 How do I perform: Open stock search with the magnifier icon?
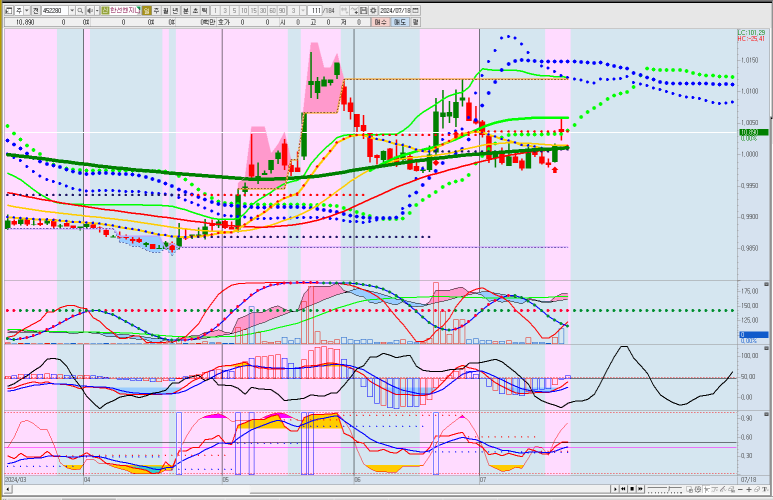pos(80,10)
